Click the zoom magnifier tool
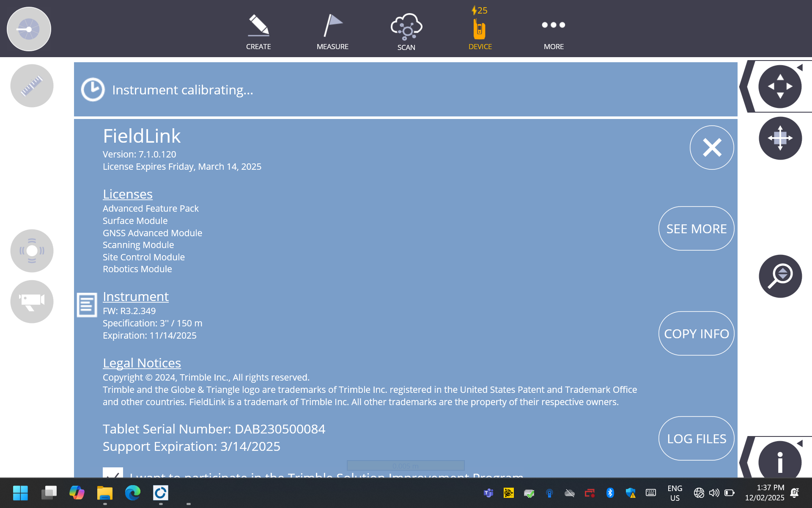This screenshot has width=812, height=508. click(x=780, y=276)
